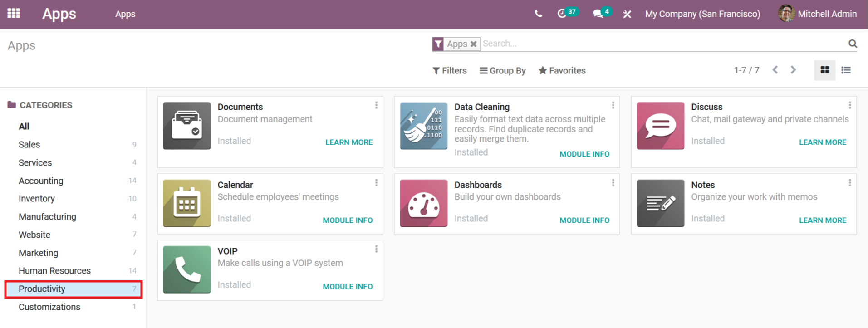Screen dimensions: 868x328
Task: Open VOIP card options menu
Action: (x=376, y=249)
